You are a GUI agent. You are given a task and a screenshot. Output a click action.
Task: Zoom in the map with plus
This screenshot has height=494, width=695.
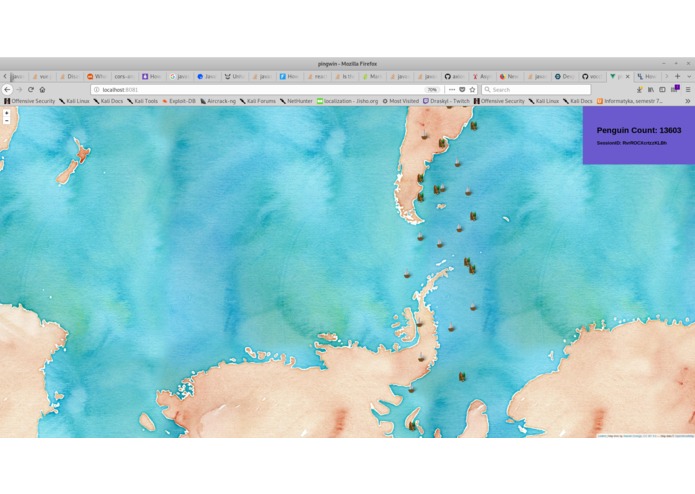(x=7, y=113)
